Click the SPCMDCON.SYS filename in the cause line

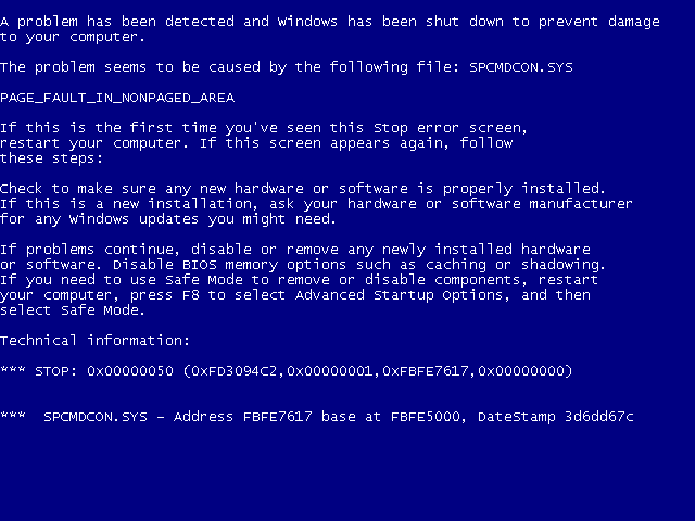tap(521, 67)
